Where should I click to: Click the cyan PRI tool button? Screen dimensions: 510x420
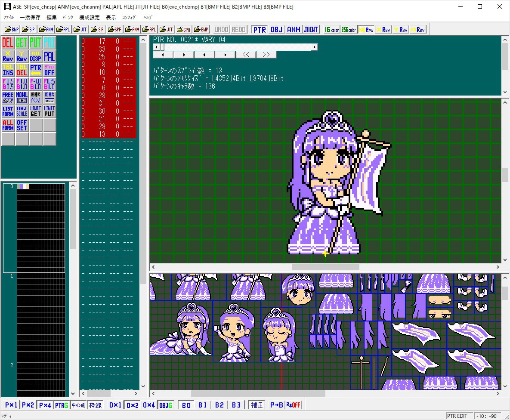click(x=49, y=43)
